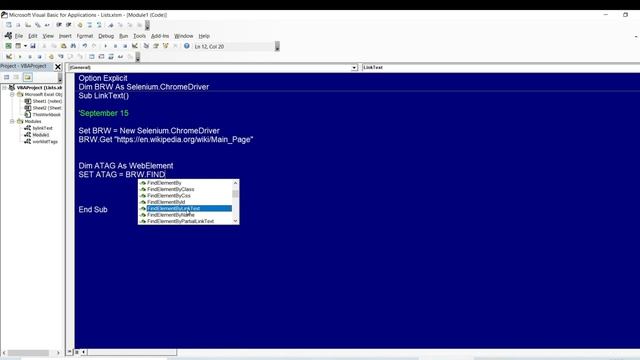Screen dimensions: 640x360
Task: Open the View menu
Action: click(48, 36)
